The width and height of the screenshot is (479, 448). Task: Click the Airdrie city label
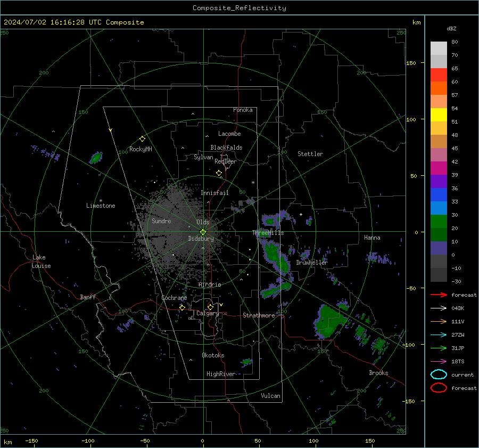click(x=210, y=284)
